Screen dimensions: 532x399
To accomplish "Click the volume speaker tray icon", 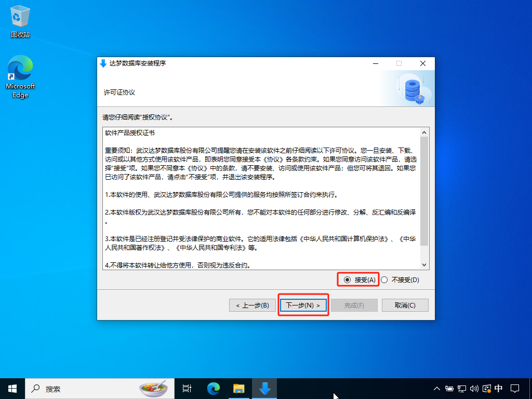I will [474, 389].
